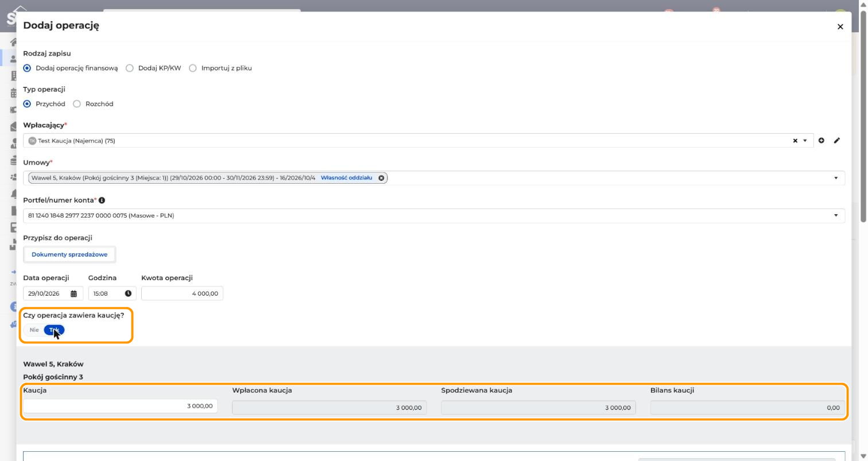Click the Kwota operacji amount field
Viewport: 868px width, 461px height.
coord(182,293)
